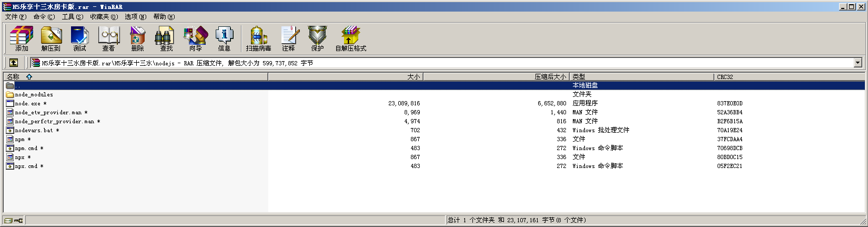Open the Find (查找) binoculars icon
The height and width of the screenshot is (227, 868).
pyautogui.click(x=166, y=38)
